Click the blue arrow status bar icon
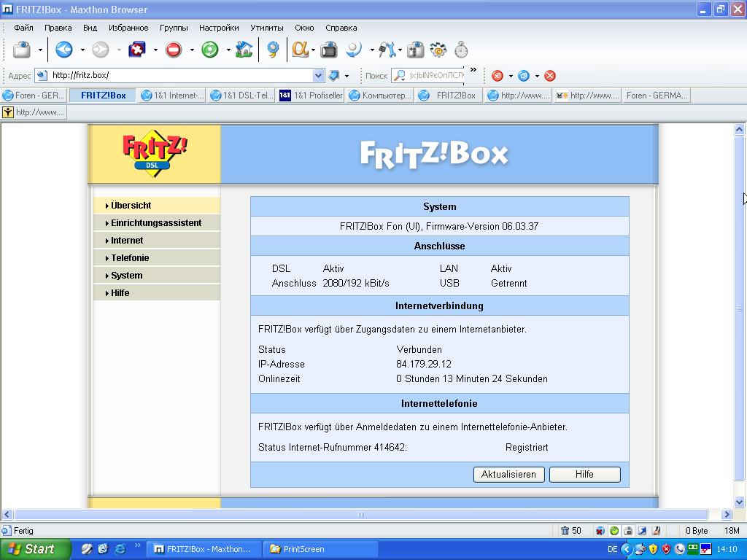The width and height of the screenshot is (747, 560). pos(642,531)
